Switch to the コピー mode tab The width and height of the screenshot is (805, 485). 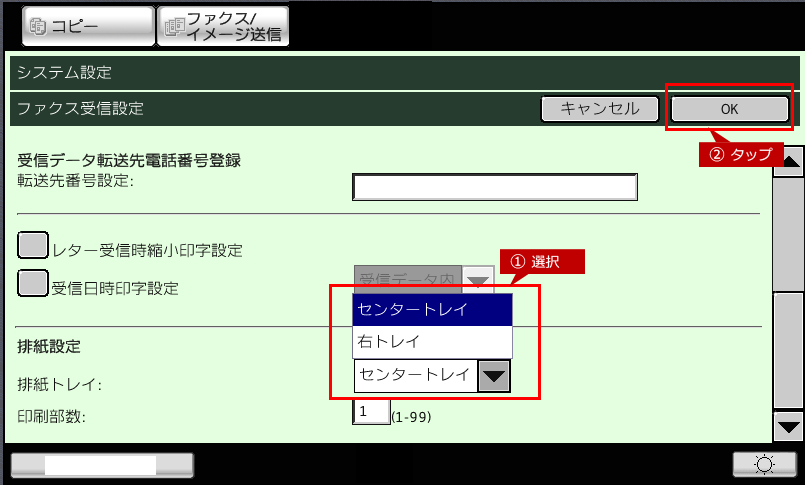80,26
